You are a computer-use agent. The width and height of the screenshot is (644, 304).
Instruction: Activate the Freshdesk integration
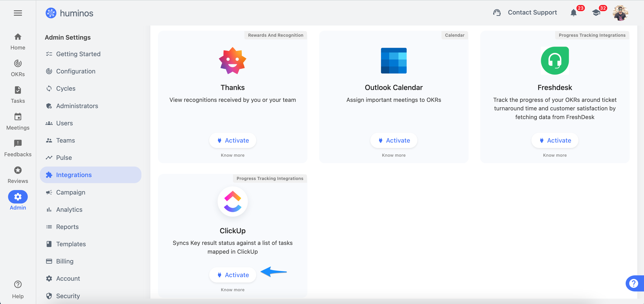pyautogui.click(x=555, y=140)
